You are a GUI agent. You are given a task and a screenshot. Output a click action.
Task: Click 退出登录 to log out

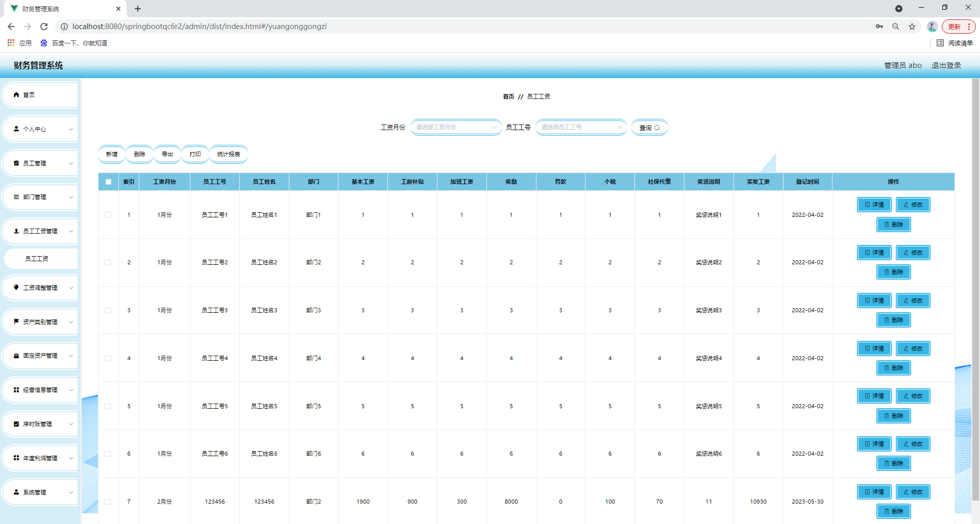coord(946,65)
